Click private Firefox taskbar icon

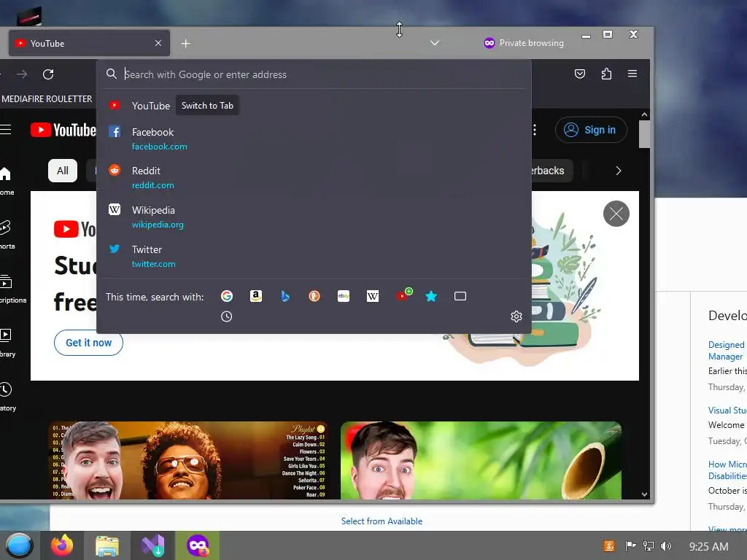(198, 545)
